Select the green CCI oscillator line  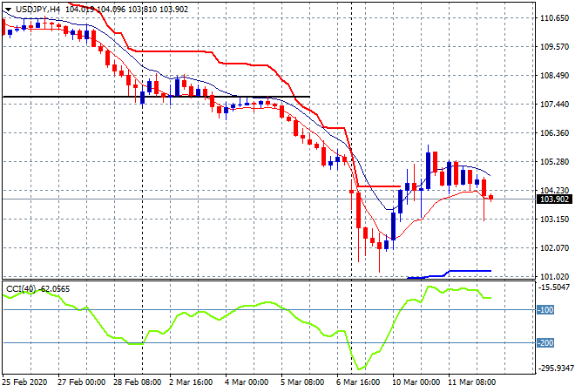coord(218,316)
